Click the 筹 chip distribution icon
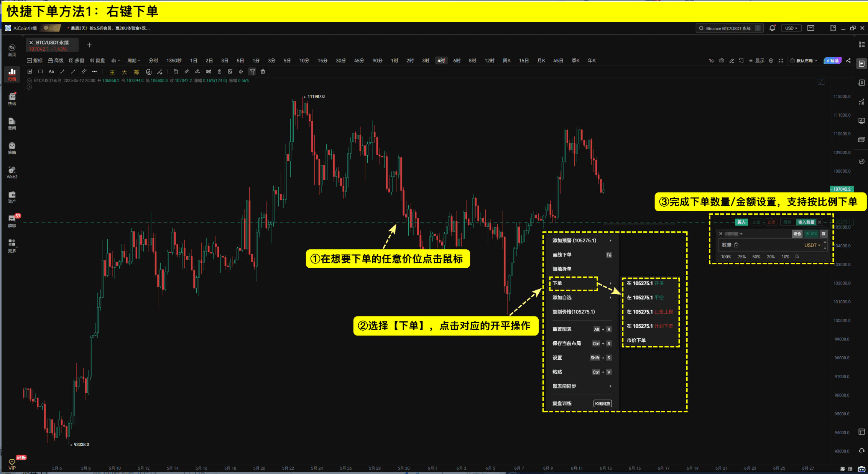Image resolution: width=868 pixels, height=474 pixels. pyautogui.click(x=136, y=72)
